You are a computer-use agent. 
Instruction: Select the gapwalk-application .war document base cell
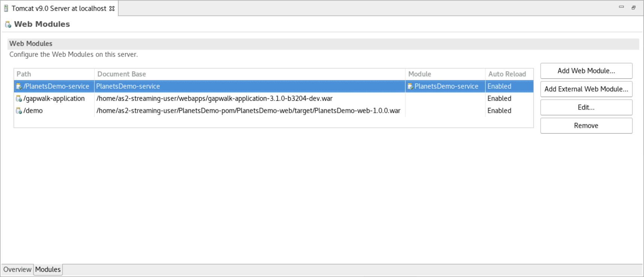pos(214,99)
